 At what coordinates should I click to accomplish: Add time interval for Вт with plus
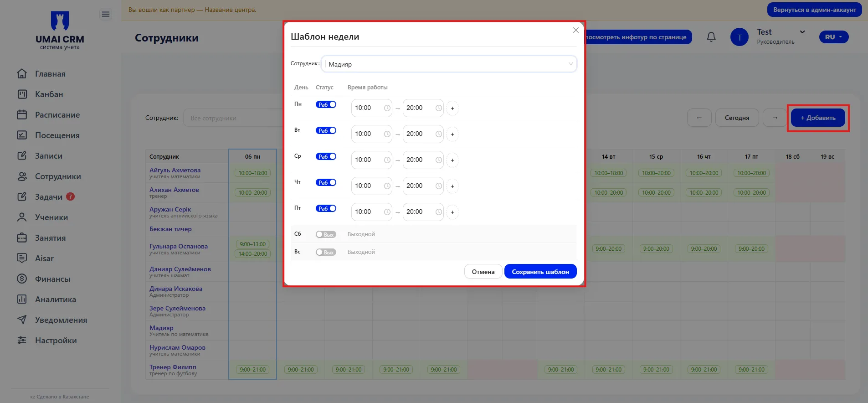click(452, 134)
